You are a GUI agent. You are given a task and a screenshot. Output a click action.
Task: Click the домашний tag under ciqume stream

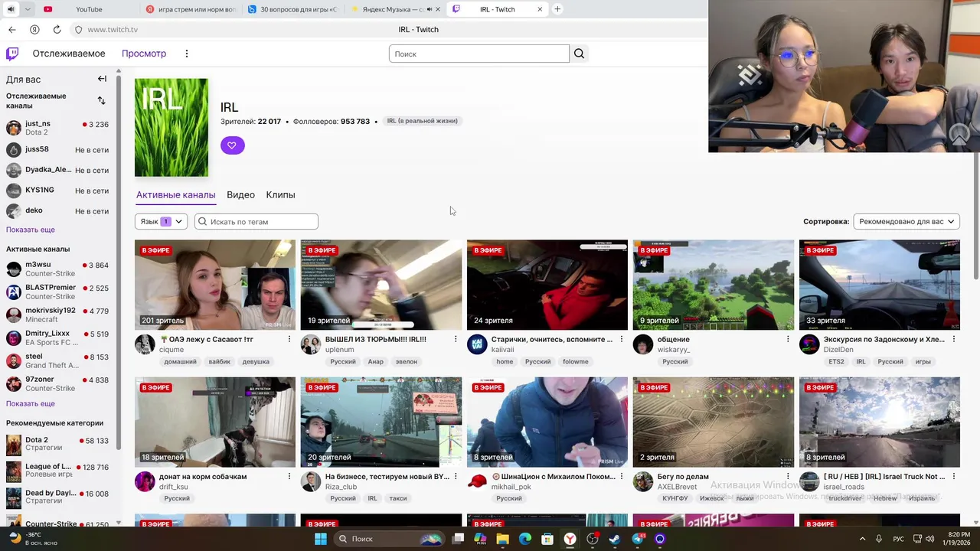[180, 361]
